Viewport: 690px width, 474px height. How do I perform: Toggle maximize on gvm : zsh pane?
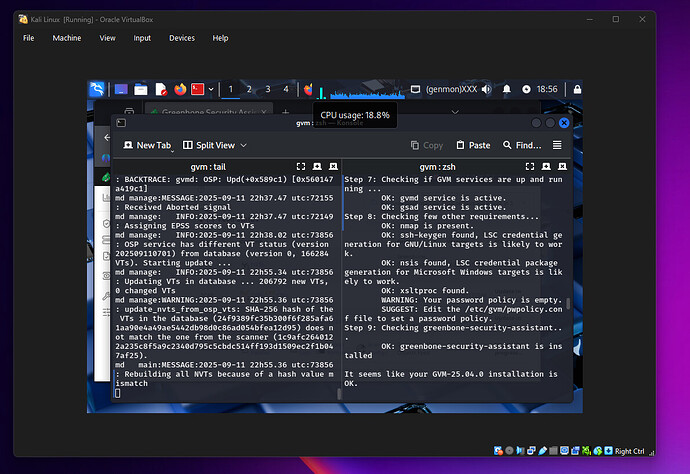529,166
